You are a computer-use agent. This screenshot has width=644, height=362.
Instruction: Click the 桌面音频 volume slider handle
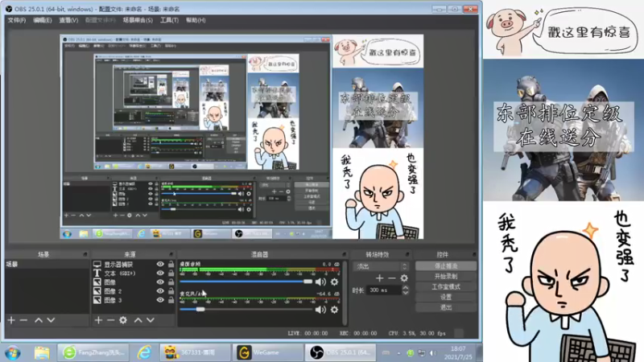click(x=308, y=282)
